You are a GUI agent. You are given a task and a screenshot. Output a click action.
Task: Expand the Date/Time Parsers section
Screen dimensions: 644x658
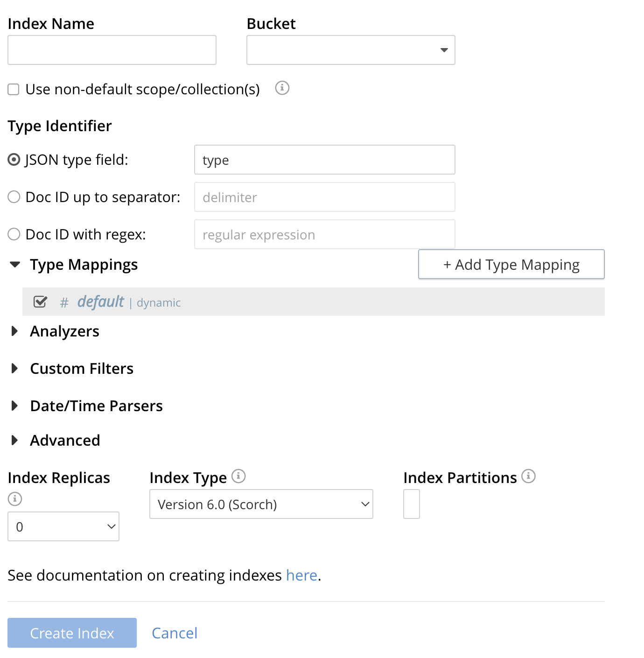(15, 406)
